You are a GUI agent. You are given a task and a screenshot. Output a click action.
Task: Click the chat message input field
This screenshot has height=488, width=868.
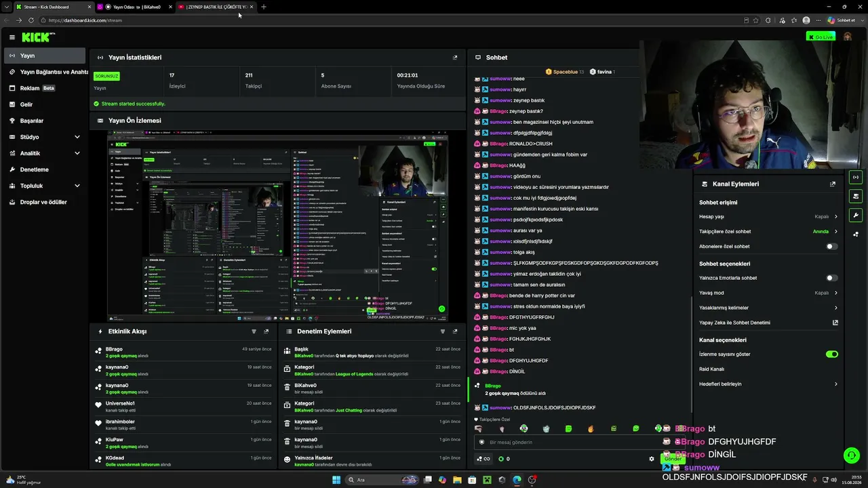[x=580, y=442]
